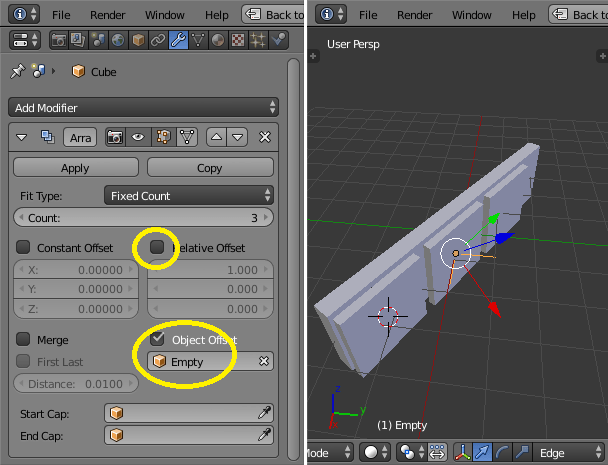This screenshot has height=465, width=608.
Task: Click the Cube object icon in the breadcrumb
Action: [x=78, y=71]
